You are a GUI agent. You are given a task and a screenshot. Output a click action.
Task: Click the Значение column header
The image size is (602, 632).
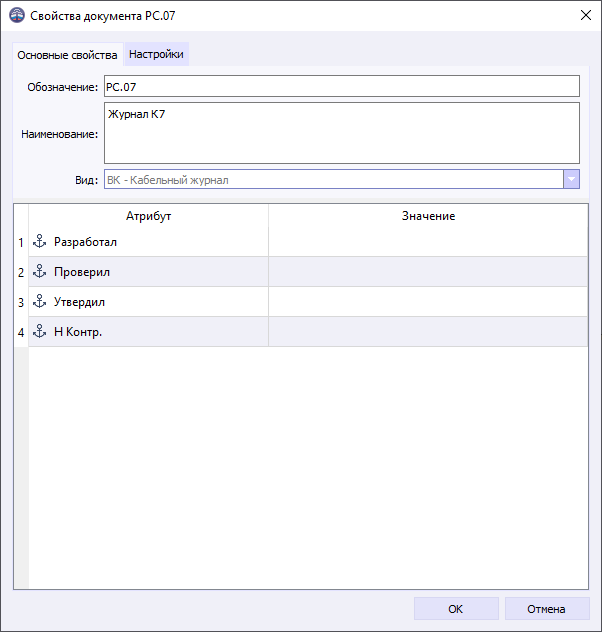428,216
